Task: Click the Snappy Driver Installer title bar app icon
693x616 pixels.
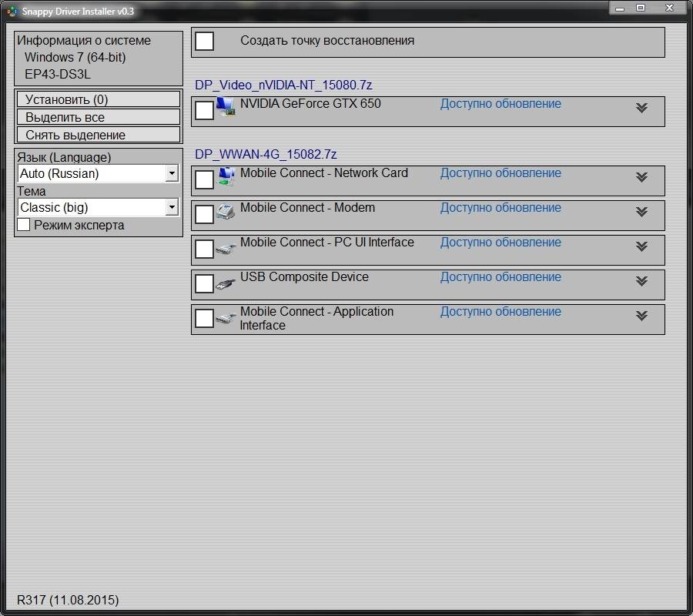Action: (12, 11)
